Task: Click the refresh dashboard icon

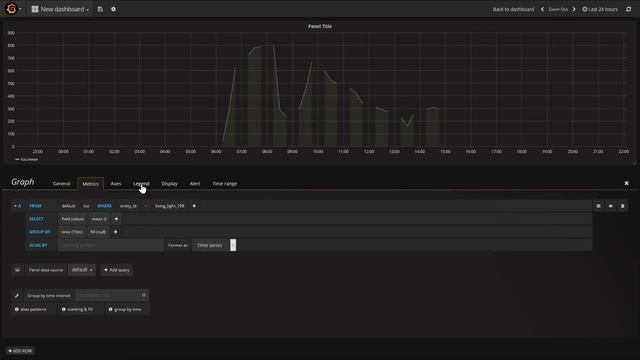Action: tap(629, 9)
